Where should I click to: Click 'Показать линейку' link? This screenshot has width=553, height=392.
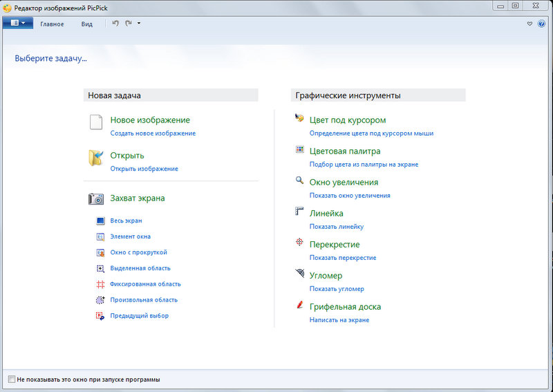tap(336, 227)
